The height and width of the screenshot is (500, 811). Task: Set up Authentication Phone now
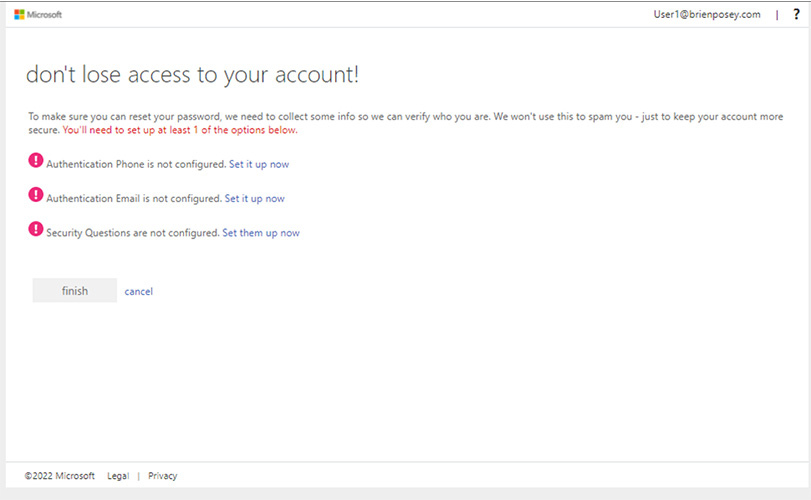(x=259, y=164)
